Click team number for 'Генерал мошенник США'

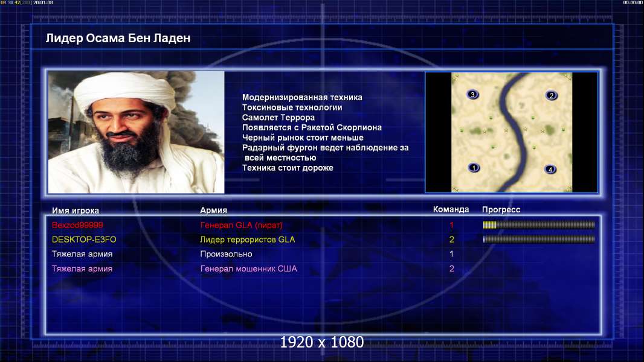(451, 269)
